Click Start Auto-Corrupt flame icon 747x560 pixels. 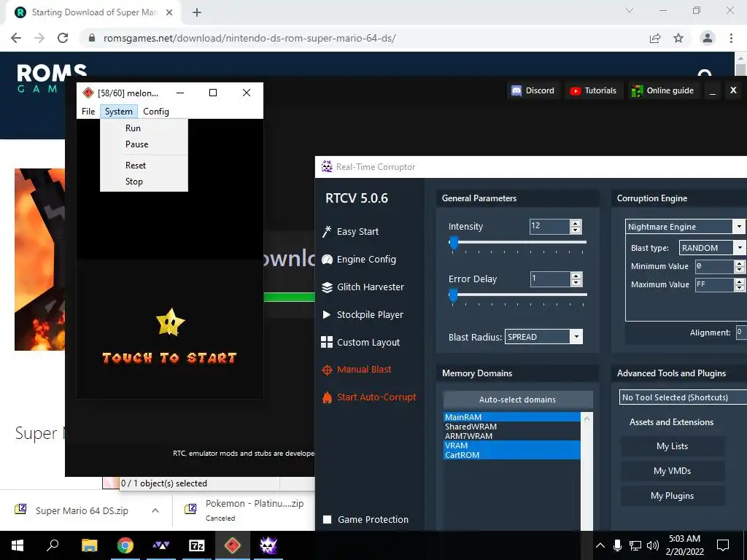tap(327, 397)
